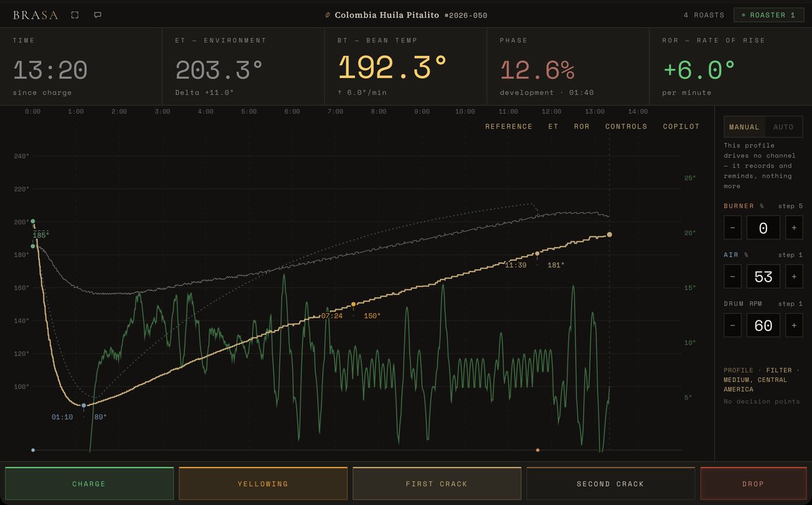Click the BRASA logo
This screenshot has width=812, height=505.
tap(36, 15)
